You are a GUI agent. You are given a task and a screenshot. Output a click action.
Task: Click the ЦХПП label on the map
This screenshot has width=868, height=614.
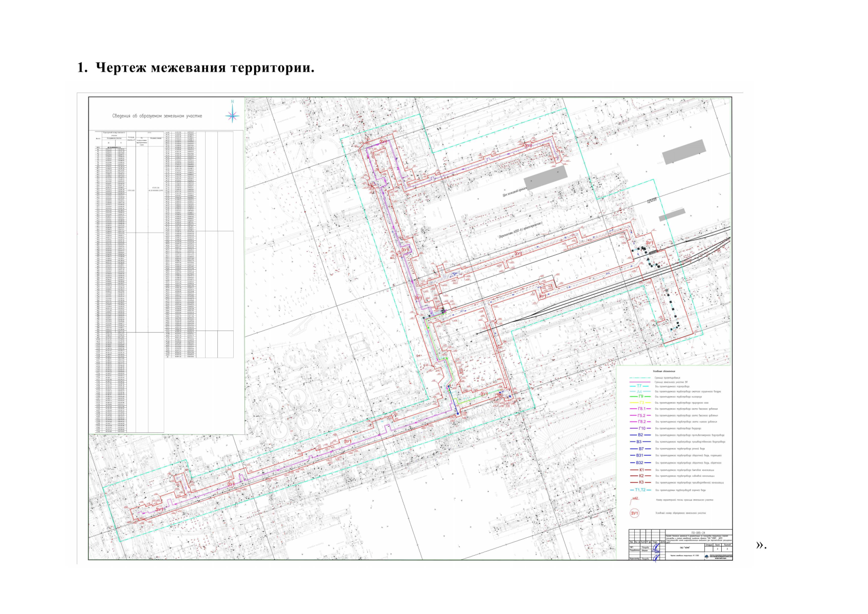(651, 201)
